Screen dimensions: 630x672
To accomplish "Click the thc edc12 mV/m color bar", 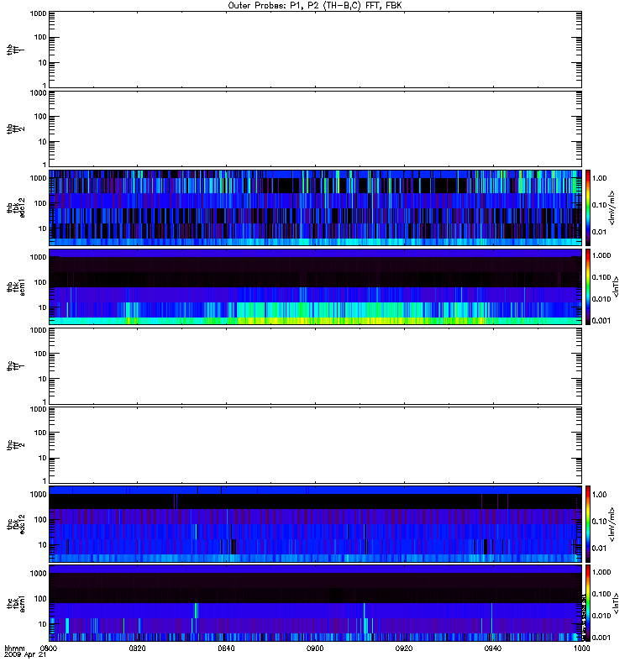I will tap(588, 522).
